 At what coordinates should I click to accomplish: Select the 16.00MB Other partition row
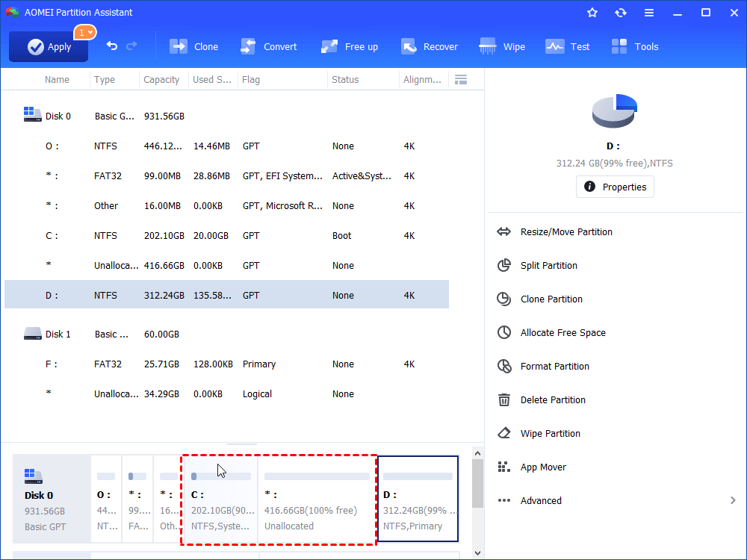click(227, 206)
